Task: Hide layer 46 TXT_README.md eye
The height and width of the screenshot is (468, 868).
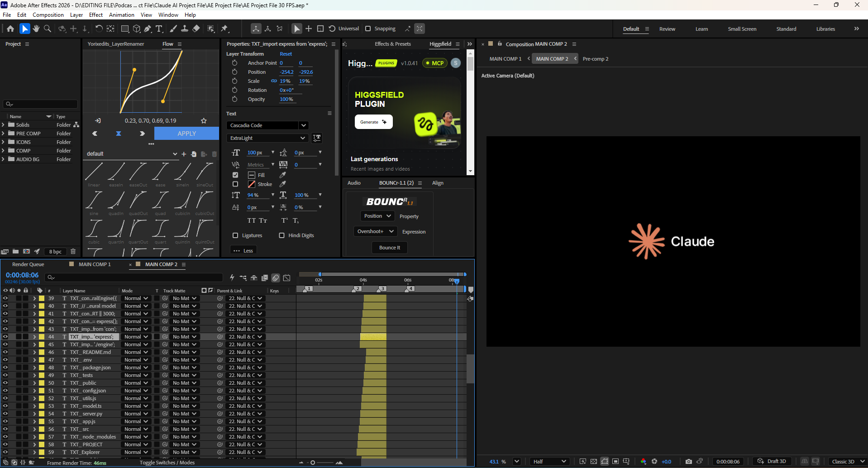Action: pyautogui.click(x=5, y=352)
